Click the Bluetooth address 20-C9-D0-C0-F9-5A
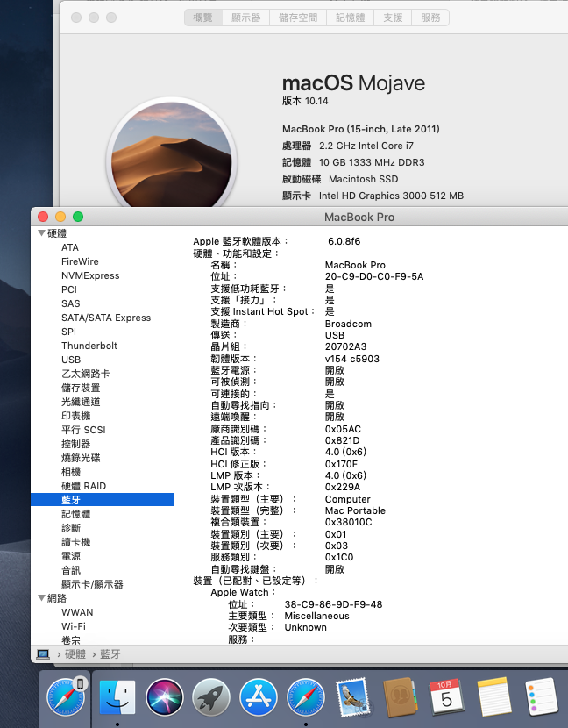Screen dimensions: 568x728 point(374,276)
